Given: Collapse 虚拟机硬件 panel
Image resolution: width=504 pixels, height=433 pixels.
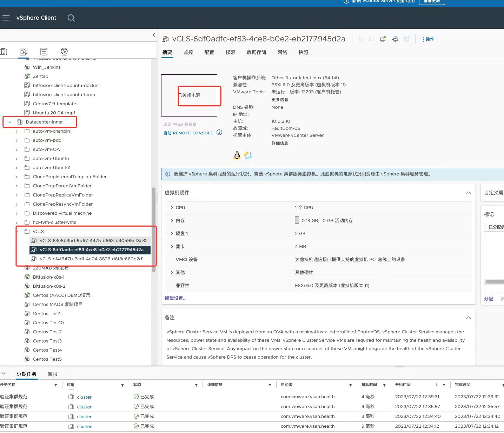Looking at the screenshot, I should click(468, 193).
